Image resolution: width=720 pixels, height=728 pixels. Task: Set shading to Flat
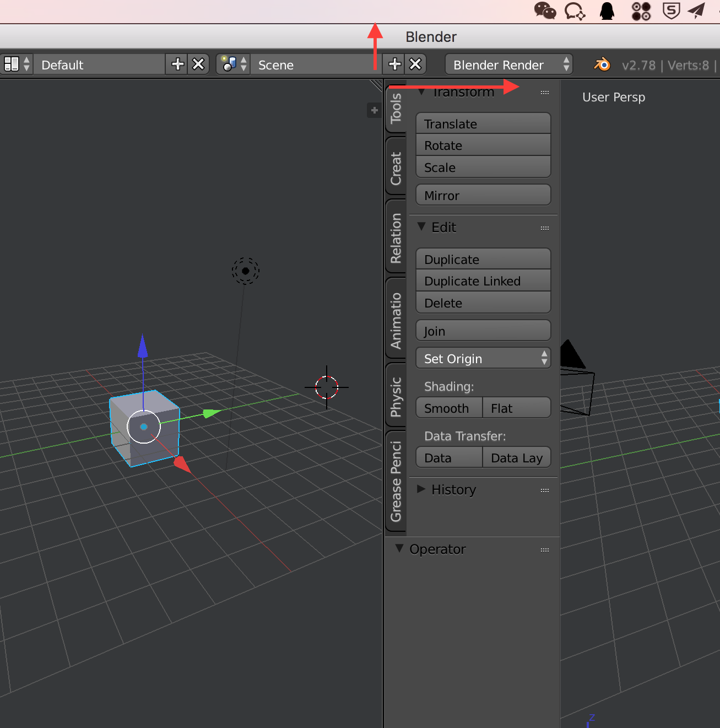(516, 408)
